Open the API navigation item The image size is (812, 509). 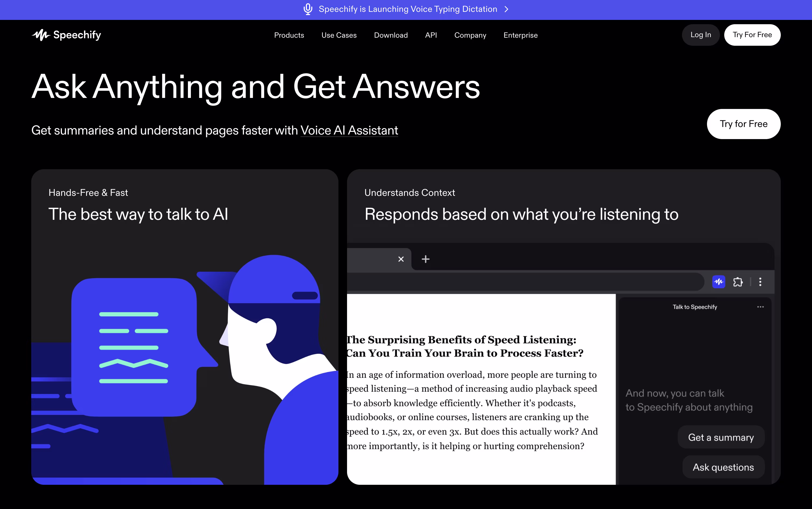(431, 35)
